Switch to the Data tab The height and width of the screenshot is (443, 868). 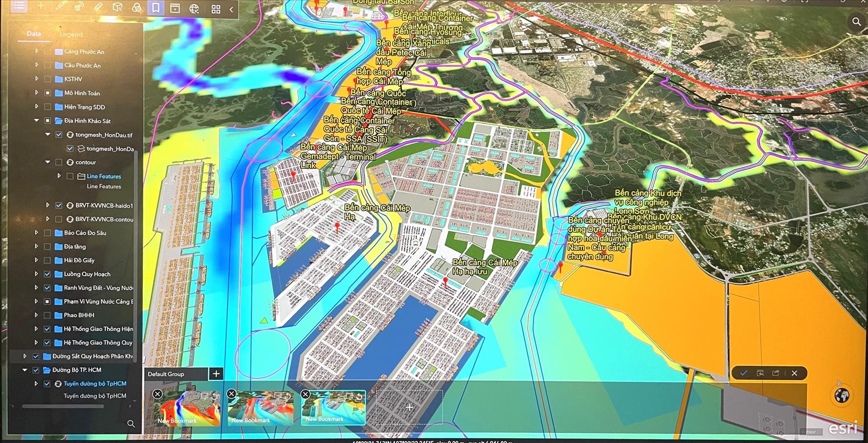(33, 33)
